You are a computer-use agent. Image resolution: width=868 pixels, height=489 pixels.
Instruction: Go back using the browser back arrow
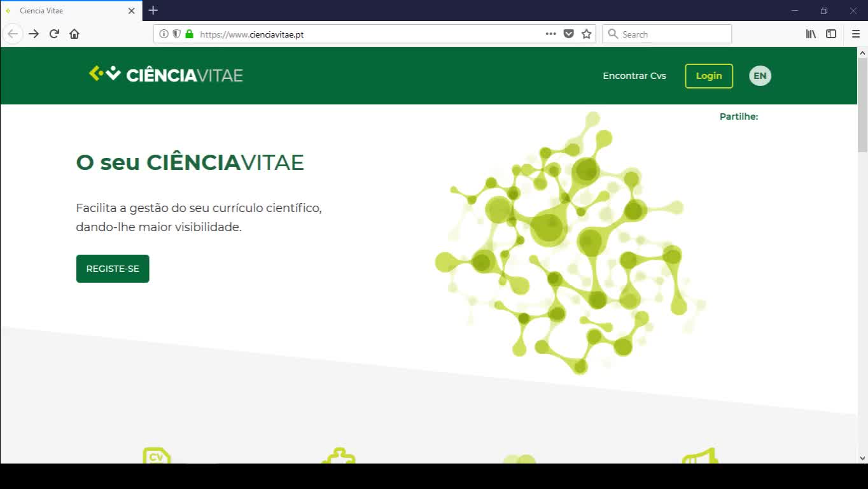[13, 34]
